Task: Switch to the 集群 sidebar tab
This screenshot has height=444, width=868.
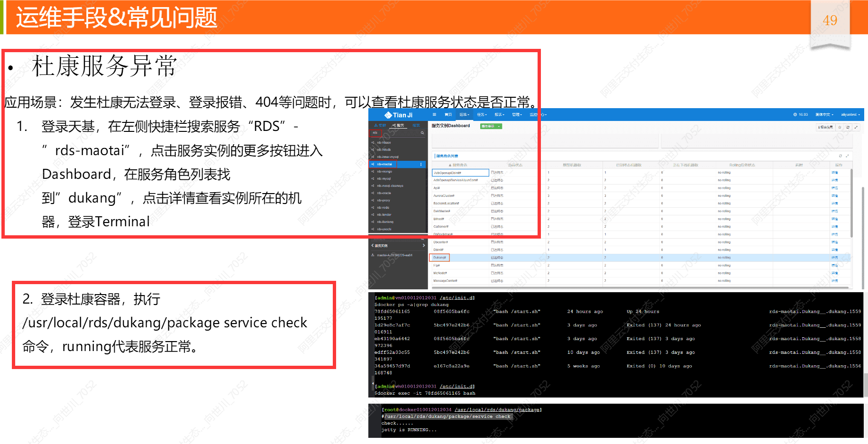Action: click(x=380, y=125)
